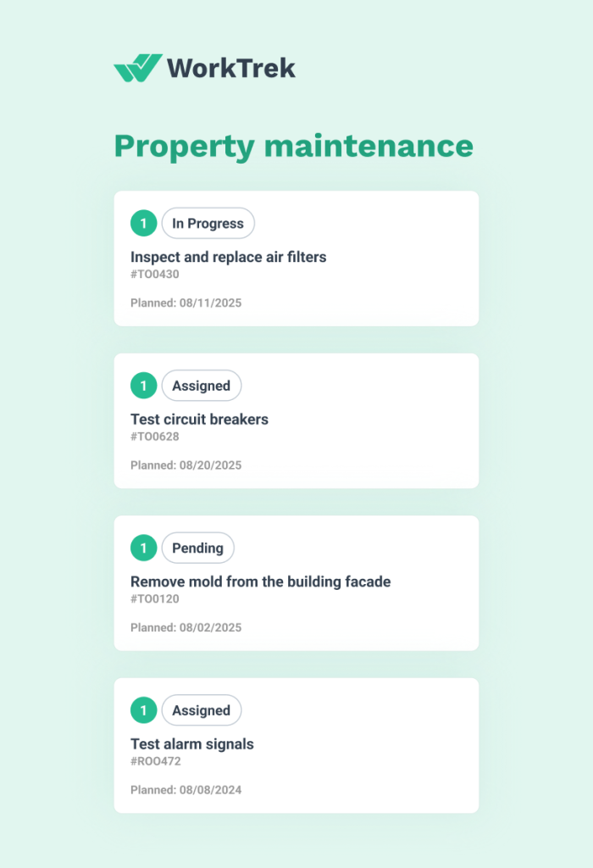Open the Inspect and replace air filters task
The width and height of the screenshot is (593, 868).
tap(228, 257)
